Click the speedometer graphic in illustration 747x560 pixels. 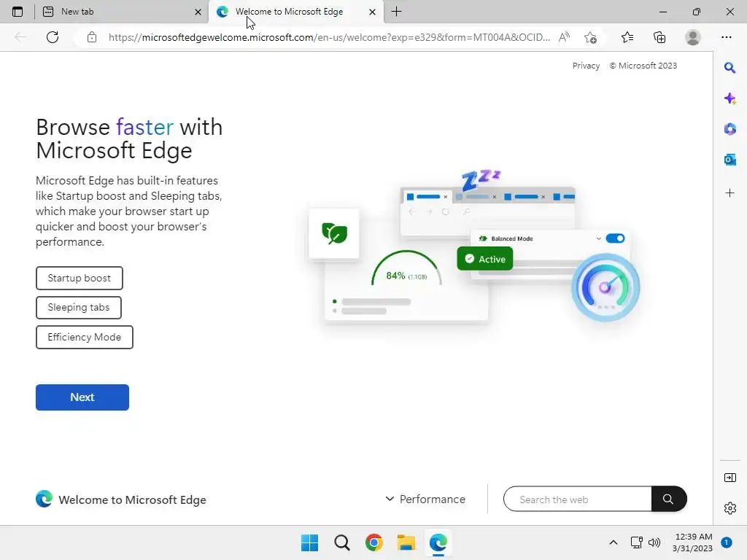605,287
